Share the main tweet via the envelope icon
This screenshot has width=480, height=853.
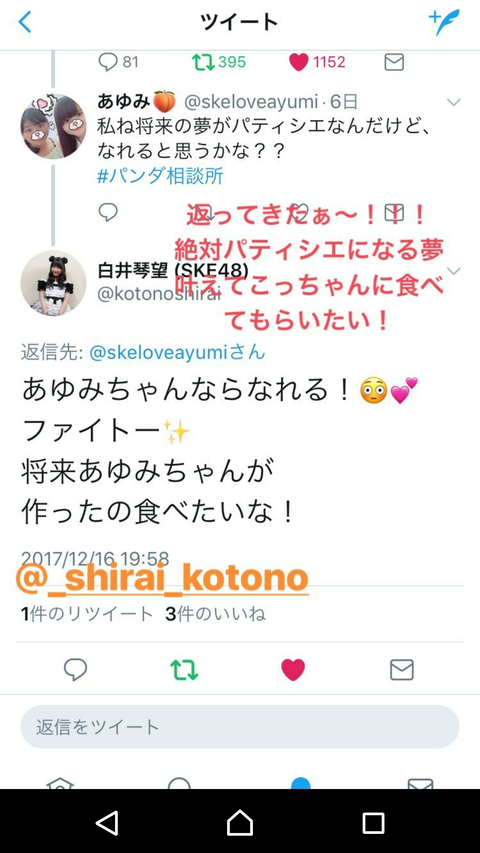(402, 670)
